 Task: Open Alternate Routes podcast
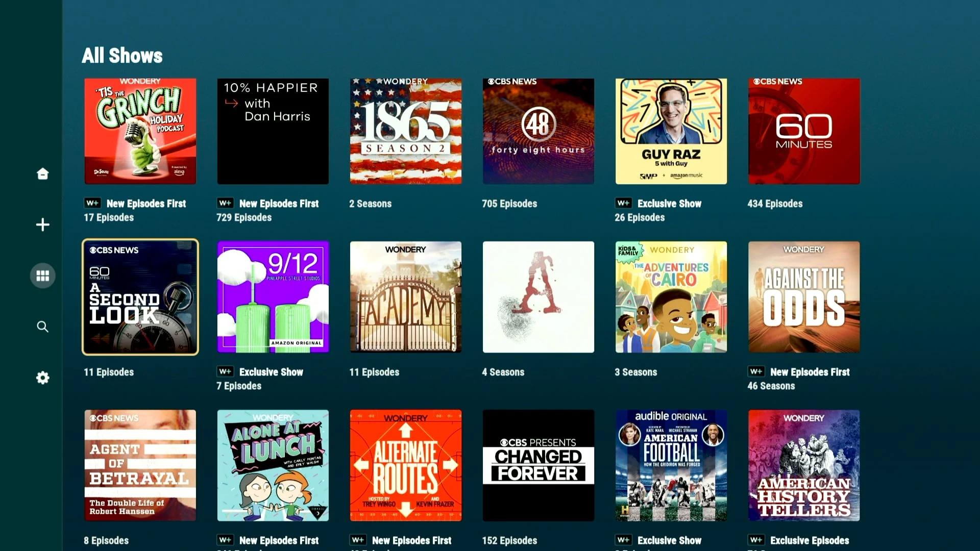pos(406,465)
